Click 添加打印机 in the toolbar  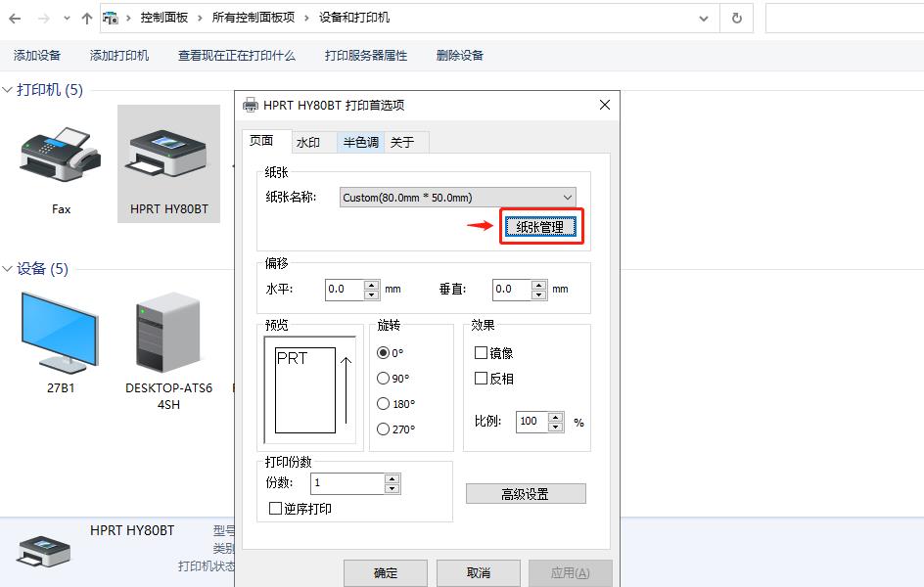click(x=119, y=56)
